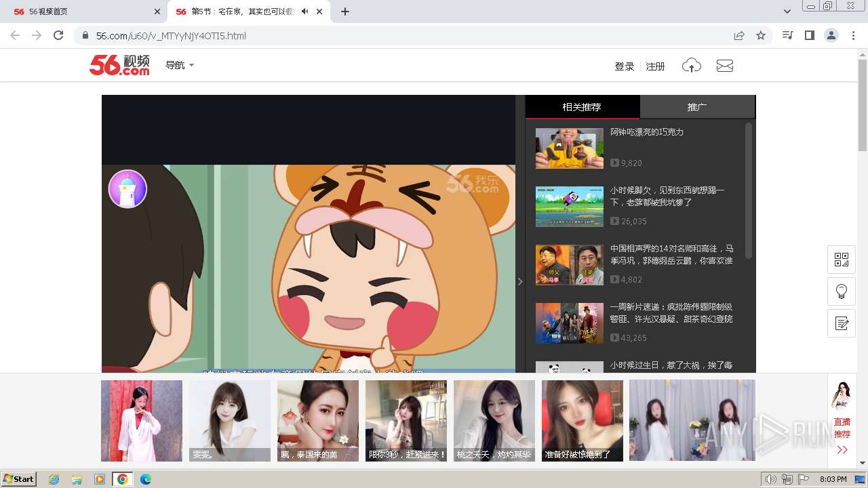Expand the tab search chevron
Screen dimensions: 868x488
787,12
